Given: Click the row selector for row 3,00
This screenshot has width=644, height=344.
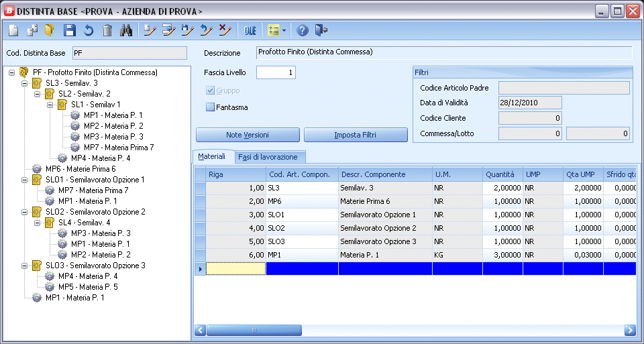Looking at the screenshot, I should coord(200,215).
